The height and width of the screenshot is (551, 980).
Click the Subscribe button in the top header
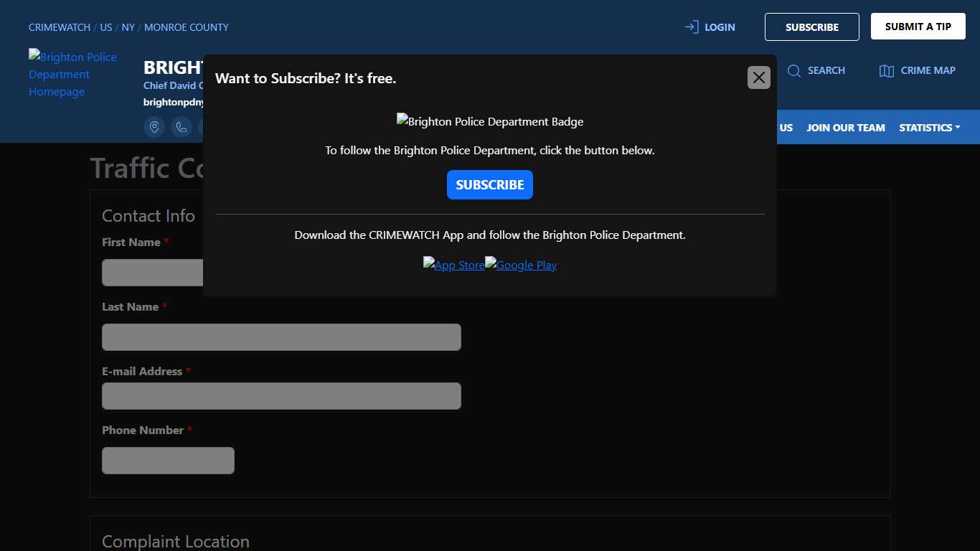[811, 27]
